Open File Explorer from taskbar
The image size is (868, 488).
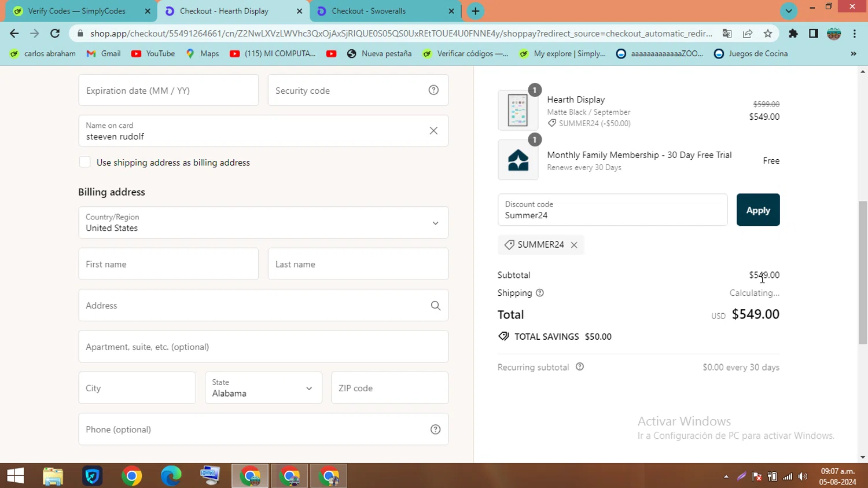tap(53, 476)
